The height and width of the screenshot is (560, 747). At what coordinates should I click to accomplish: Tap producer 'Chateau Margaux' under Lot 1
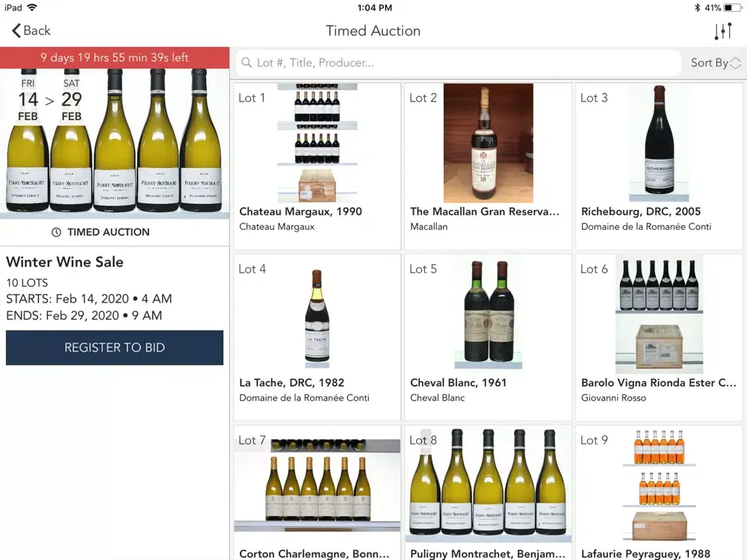click(277, 227)
